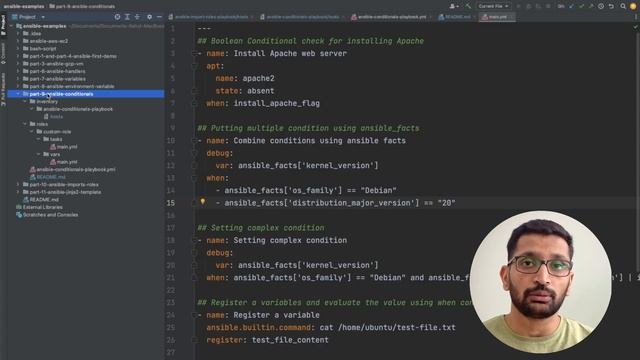Click the locate-file target icon in Project panel
The image size is (640, 360).
(x=118, y=17)
